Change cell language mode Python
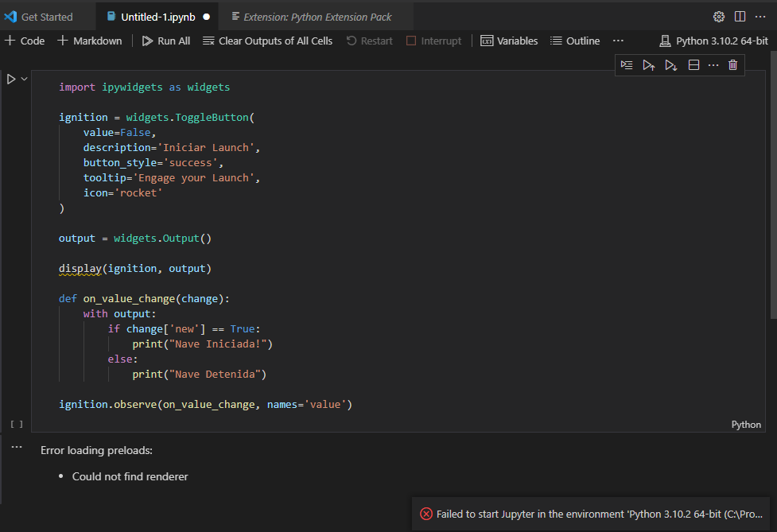 pos(746,425)
